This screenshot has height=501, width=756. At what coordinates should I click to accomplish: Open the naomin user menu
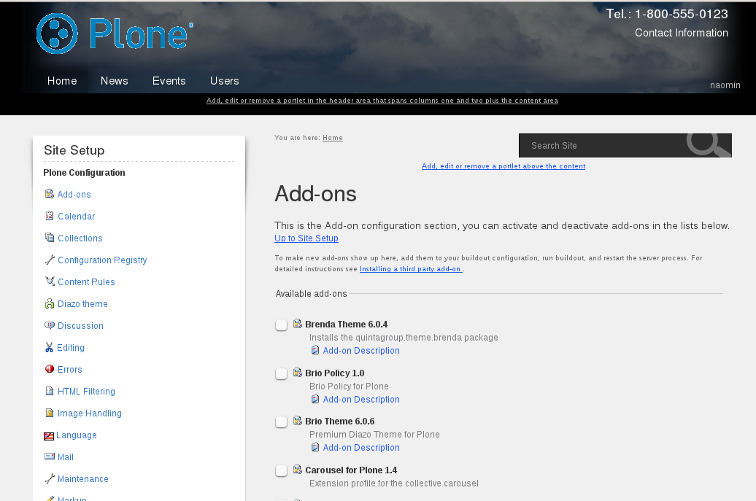point(725,85)
